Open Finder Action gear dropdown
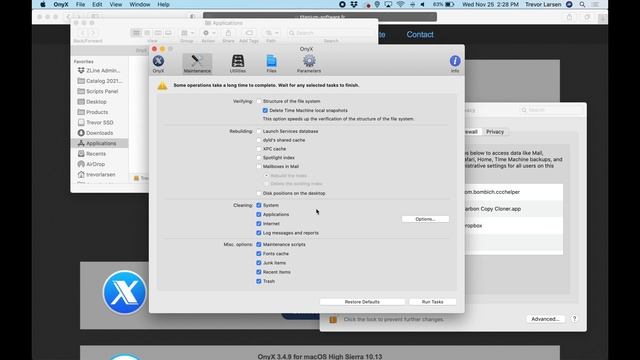The image size is (640, 360). pos(209,33)
